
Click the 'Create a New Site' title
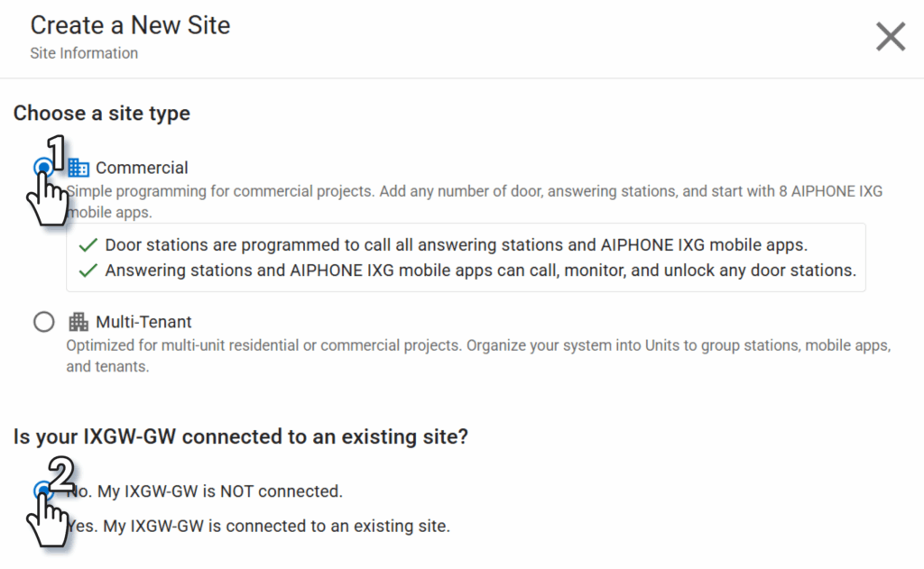[130, 25]
